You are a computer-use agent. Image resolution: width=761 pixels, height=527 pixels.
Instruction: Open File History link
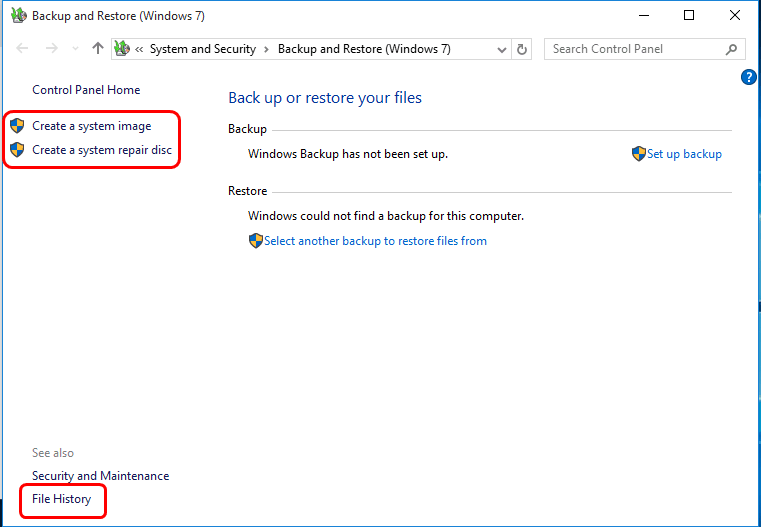(62, 499)
